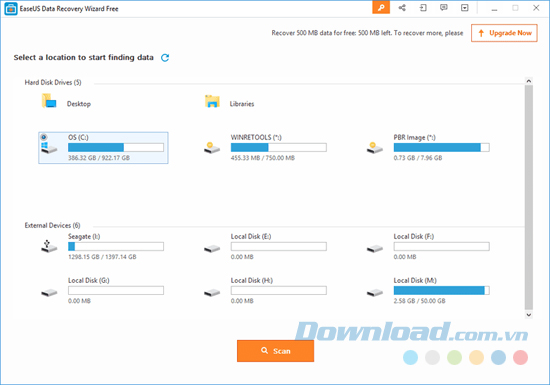Open the feedback chat icon
The image size is (550, 385).
click(x=444, y=8)
